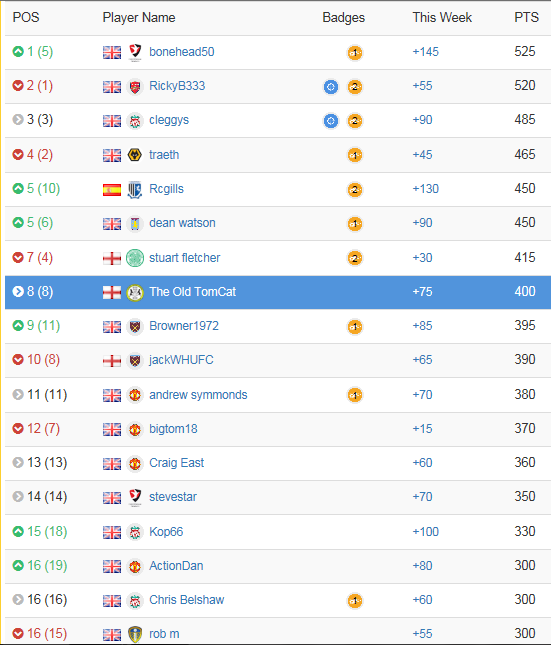This screenshot has width=551, height=645.
Task: Open dean watson's profile link
Action: click(182, 223)
